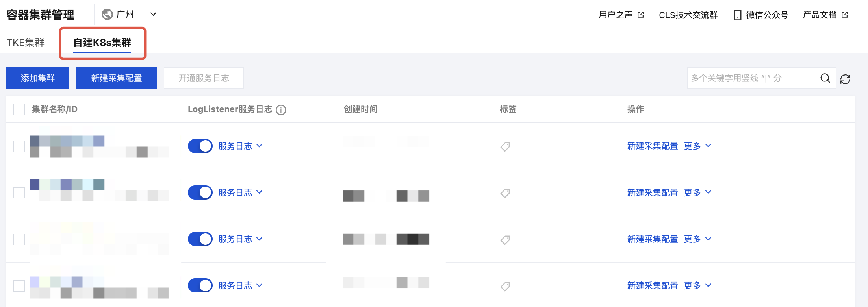Expand 更多 menu in first row
868x307 pixels.
click(697, 146)
